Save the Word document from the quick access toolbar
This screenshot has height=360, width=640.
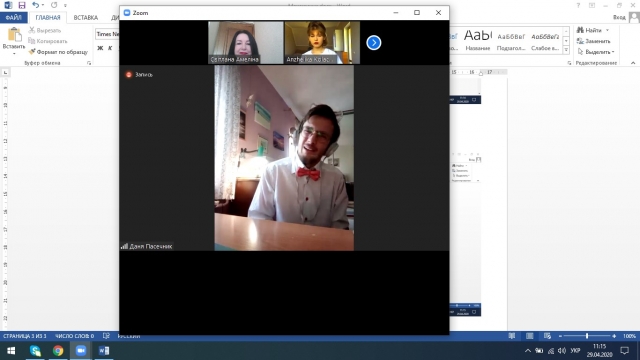pos(22,5)
